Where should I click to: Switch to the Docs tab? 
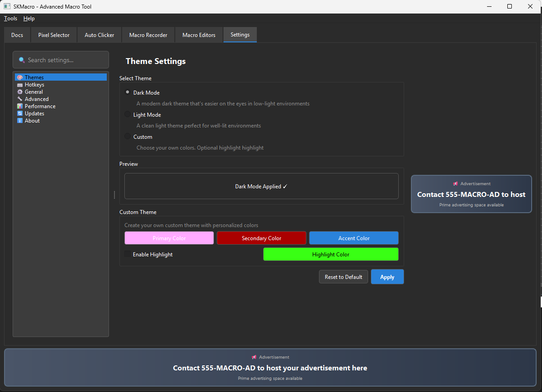point(17,35)
